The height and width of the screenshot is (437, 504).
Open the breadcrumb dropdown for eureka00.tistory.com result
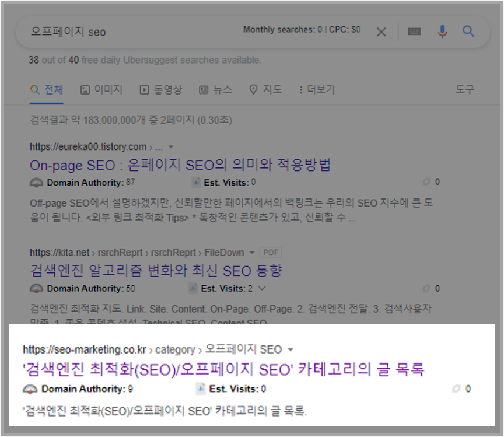(170, 146)
